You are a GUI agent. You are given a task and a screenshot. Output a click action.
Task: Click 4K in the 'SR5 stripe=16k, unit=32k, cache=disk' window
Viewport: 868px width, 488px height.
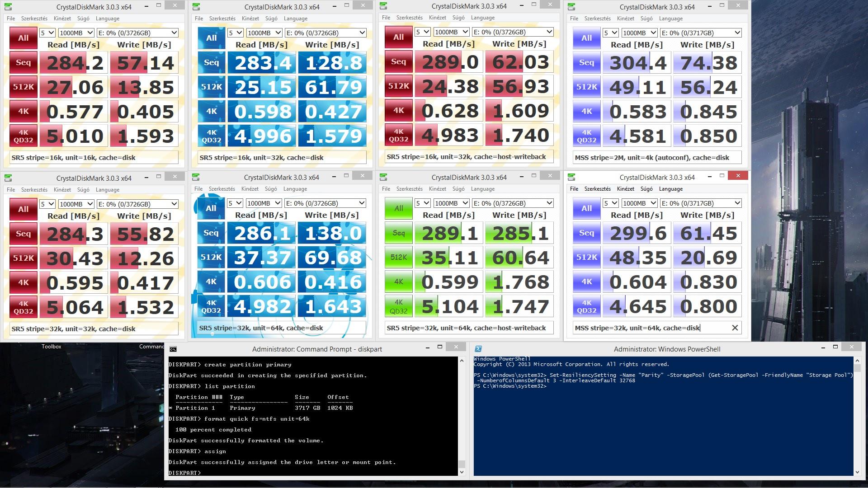211,111
